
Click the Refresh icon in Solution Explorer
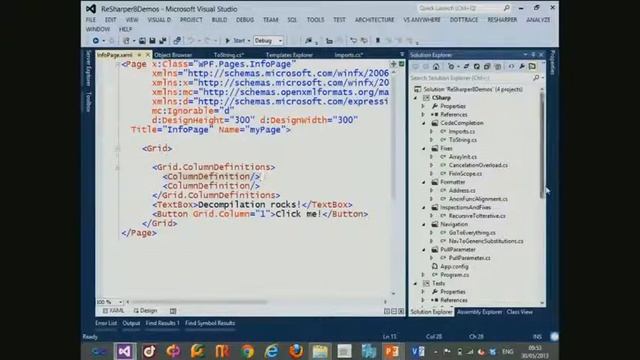coord(476,67)
